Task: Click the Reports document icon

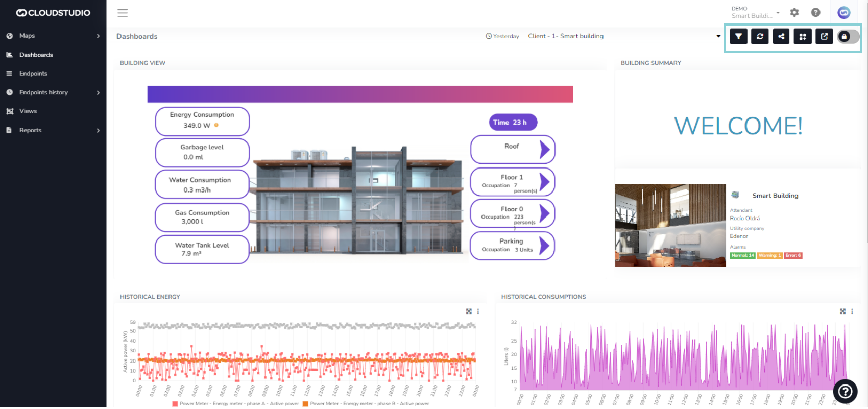Action: [9, 130]
